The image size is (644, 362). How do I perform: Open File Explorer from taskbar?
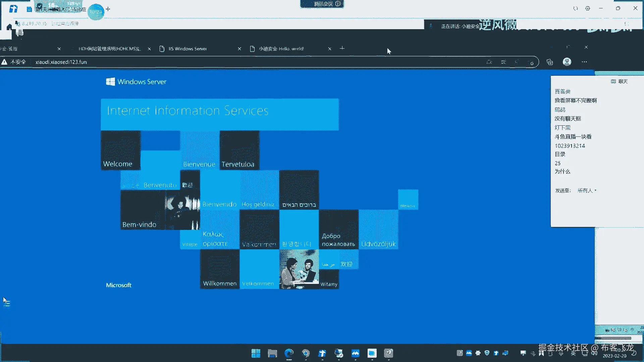(x=272, y=353)
